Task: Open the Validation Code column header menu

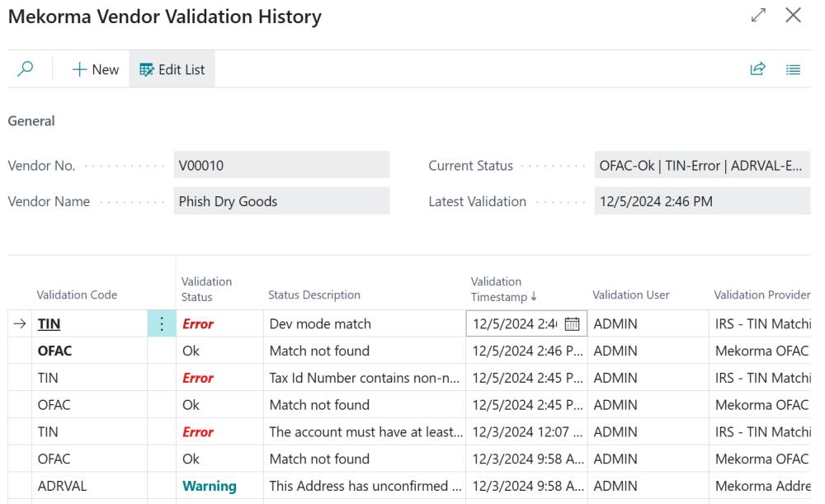Action: coord(77,294)
